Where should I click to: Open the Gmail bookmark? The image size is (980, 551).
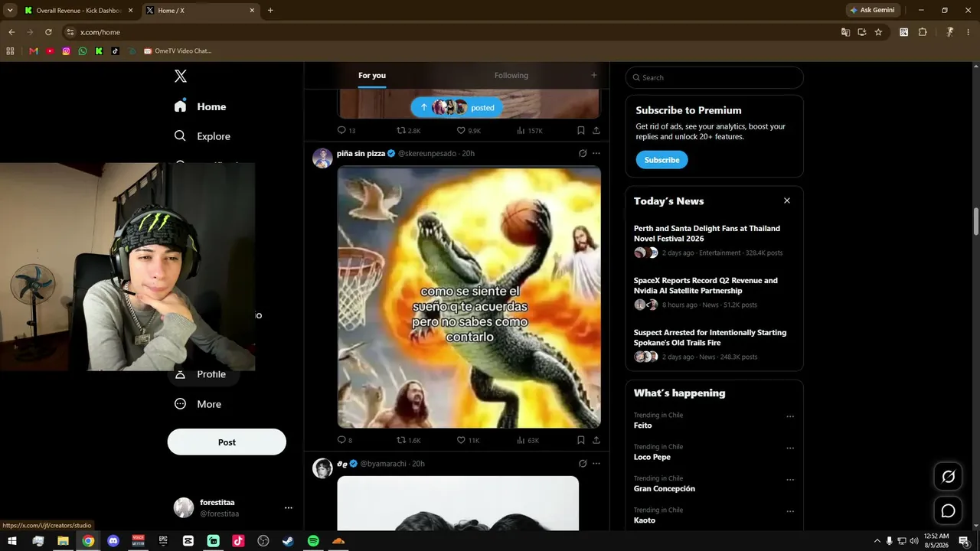[33, 51]
